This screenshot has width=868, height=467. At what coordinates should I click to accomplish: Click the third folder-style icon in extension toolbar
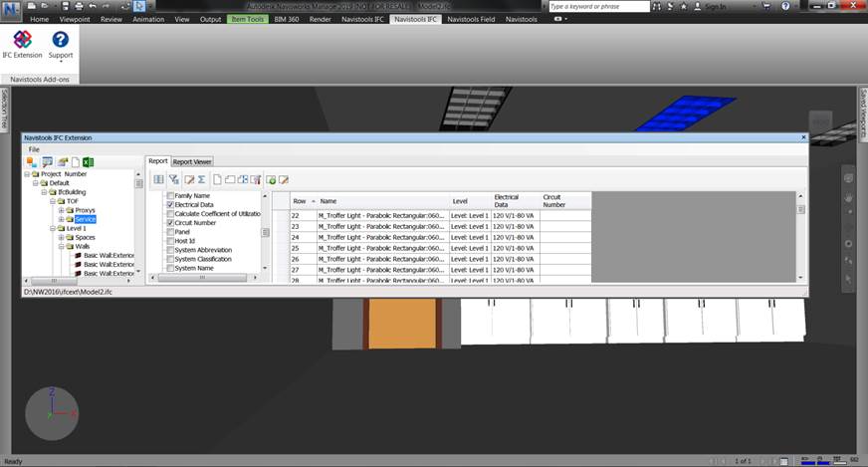coord(63,161)
